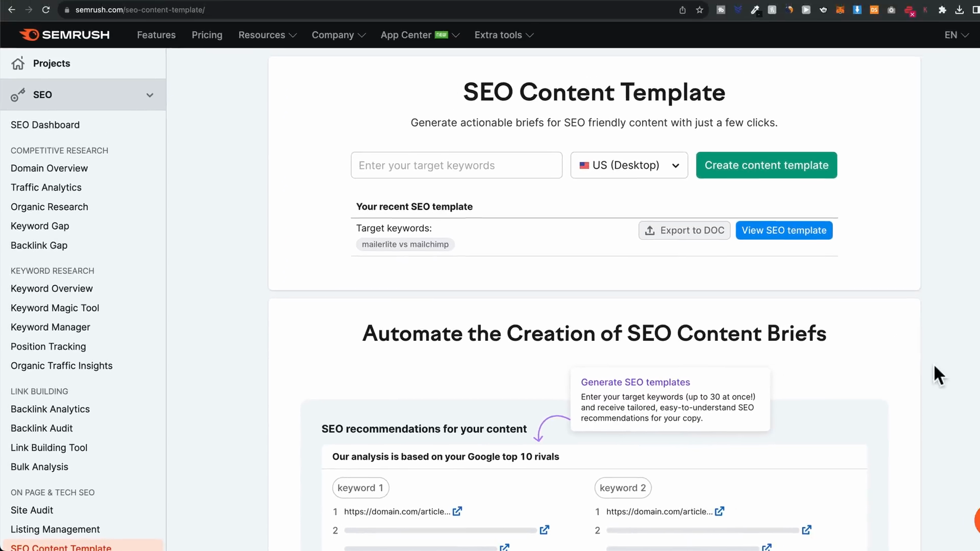Open external link icon in keyword 2 row 2
980x551 pixels.
click(x=807, y=530)
